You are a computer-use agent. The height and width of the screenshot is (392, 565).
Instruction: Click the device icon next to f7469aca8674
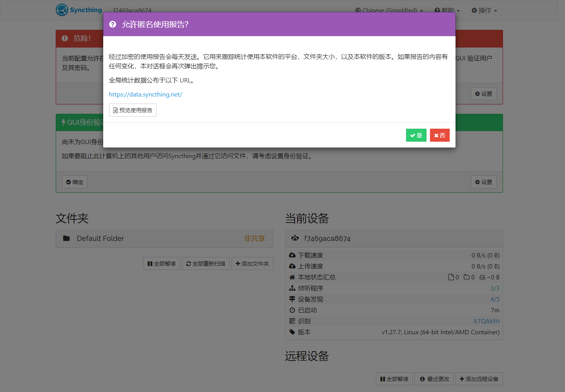[295, 238]
